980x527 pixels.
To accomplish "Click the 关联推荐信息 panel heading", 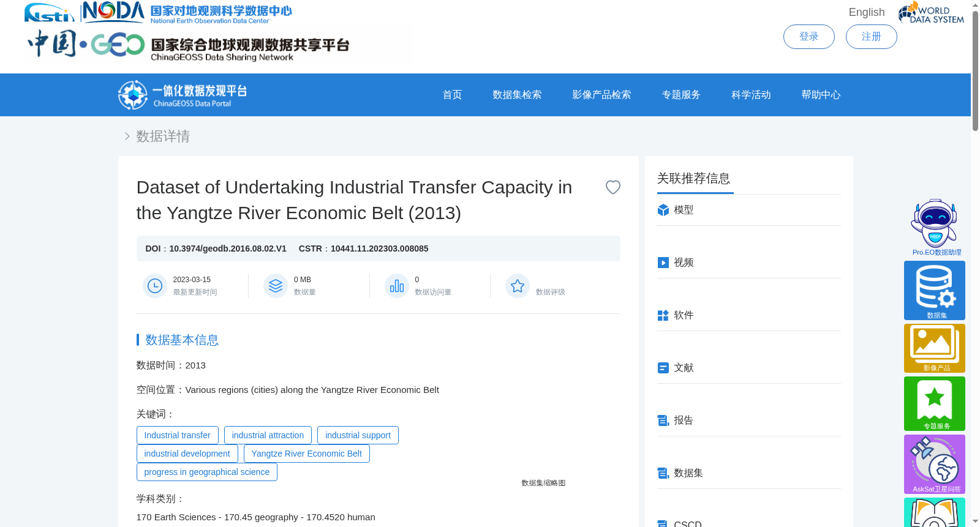I will click(x=693, y=179).
